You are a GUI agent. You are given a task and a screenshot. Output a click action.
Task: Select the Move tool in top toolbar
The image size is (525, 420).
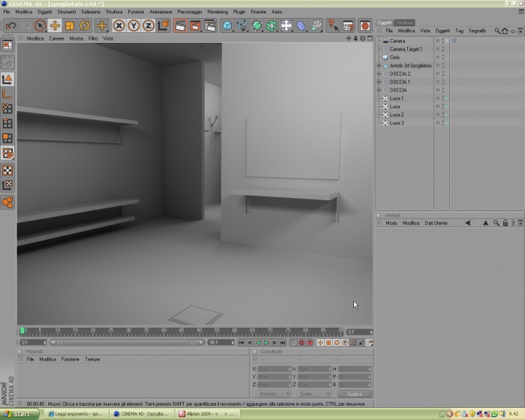coord(55,25)
